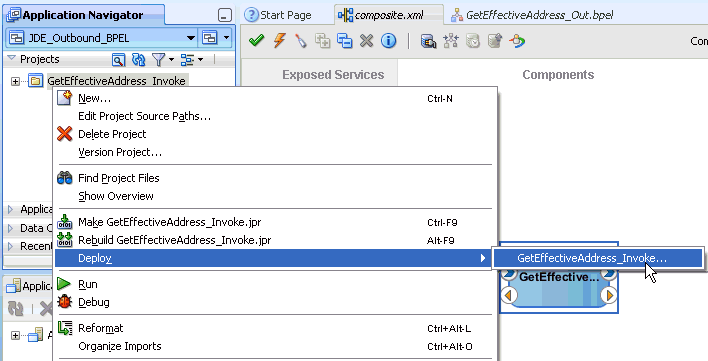The image size is (708, 361).
Task: Refresh the Projects panel with sync arrows icon
Action: pyautogui.click(x=138, y=60)
